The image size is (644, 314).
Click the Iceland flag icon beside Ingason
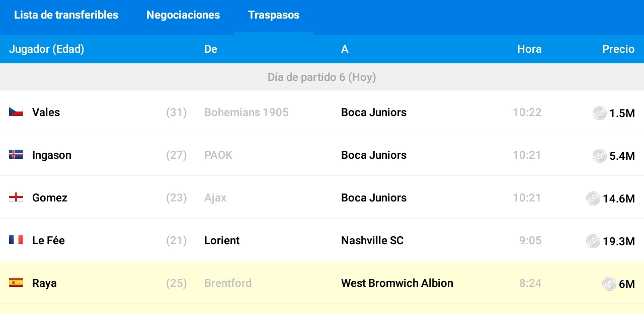tap(16, 155)
